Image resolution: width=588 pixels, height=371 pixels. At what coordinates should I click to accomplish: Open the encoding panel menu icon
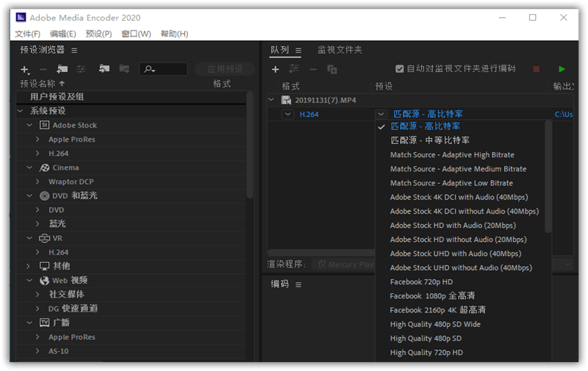coord(298,284)
